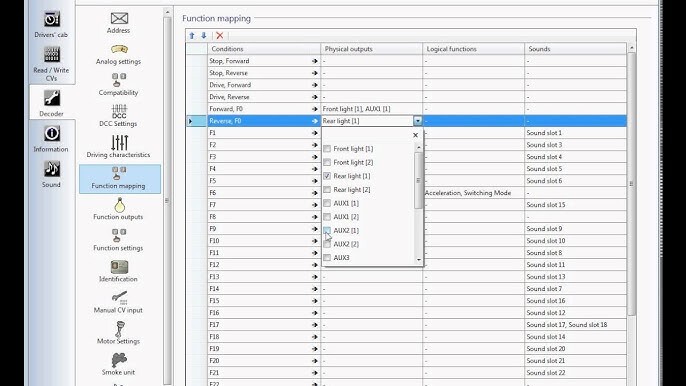Image resolution: width=686 pixels, height=386 pixels.
Task: Select the Drive, Reverse condition row
Action: 264,97
